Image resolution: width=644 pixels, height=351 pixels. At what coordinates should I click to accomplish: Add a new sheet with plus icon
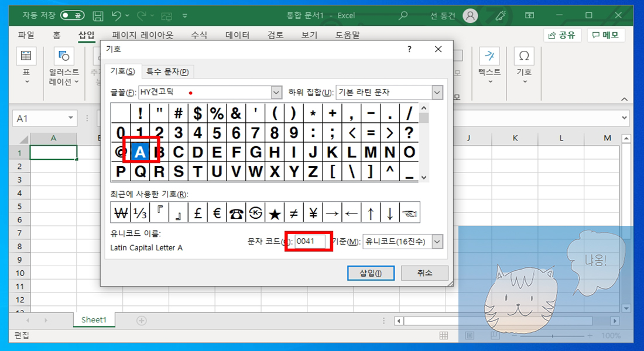[x=141, y=320]
